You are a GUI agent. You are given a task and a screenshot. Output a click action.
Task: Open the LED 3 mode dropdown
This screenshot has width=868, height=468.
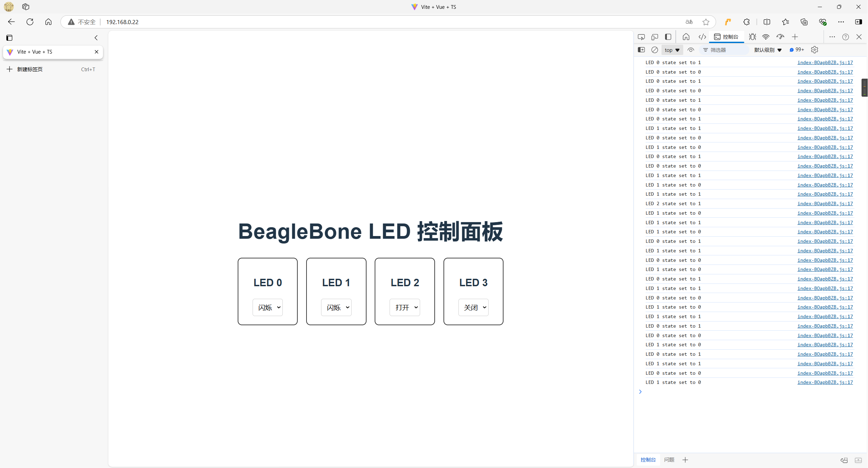pyautogui.click(x=473, y=308)
